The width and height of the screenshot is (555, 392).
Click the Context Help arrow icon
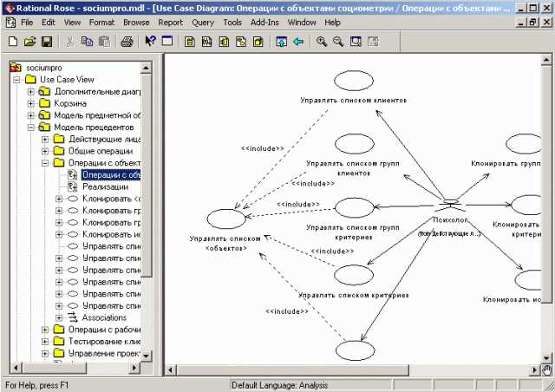pyautogui.click(x=149, y=41)
